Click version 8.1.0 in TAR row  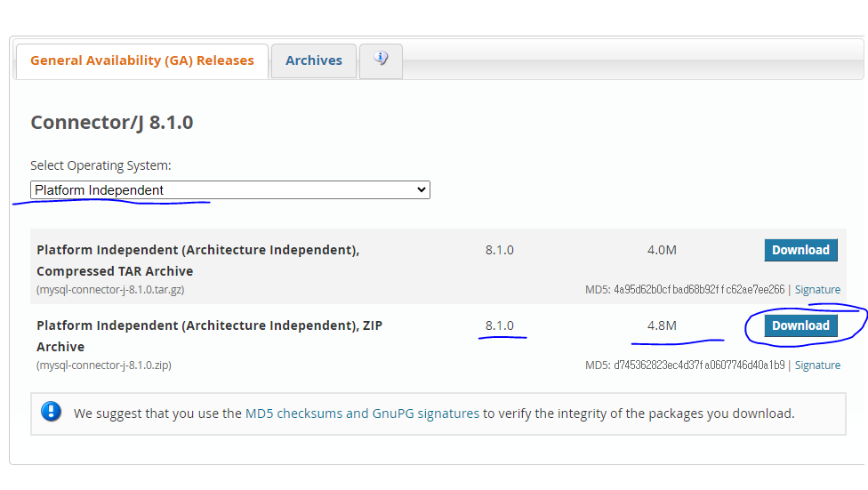coord(499,250)
